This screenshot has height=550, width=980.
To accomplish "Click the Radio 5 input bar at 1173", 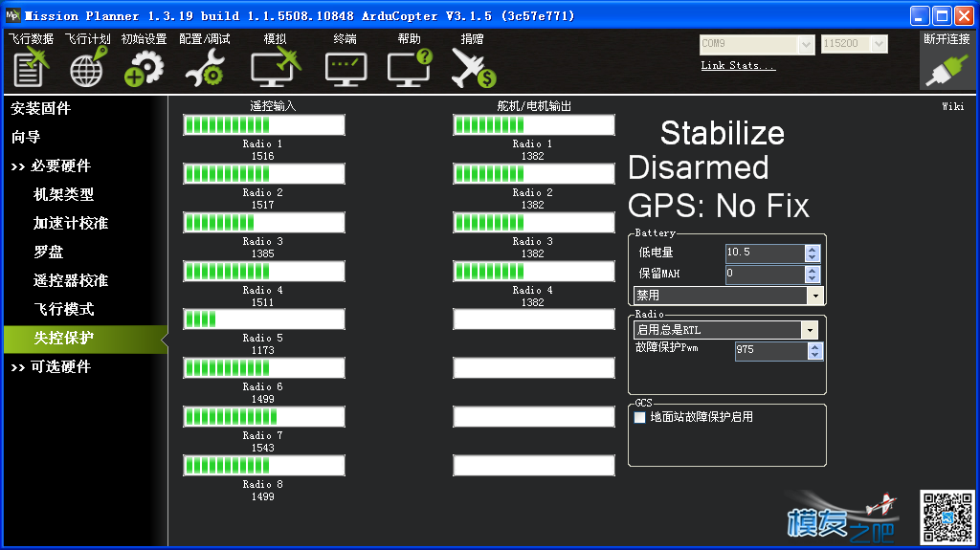I will [264, 319].
